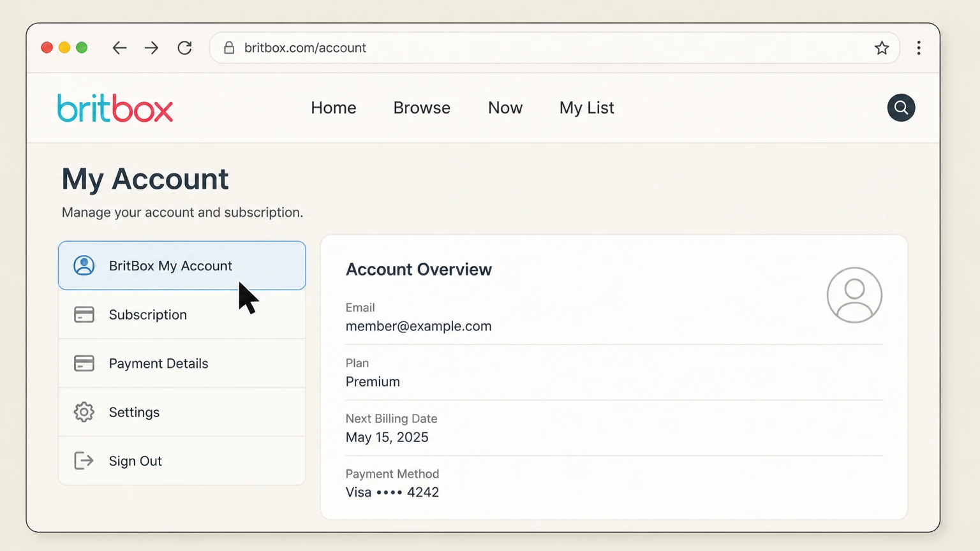Open Payment Details in the sidebar

182,364
